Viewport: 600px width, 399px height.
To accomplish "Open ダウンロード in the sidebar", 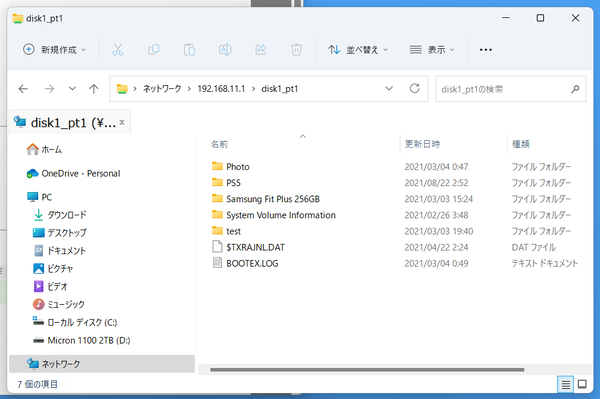I will click(60, 215).
